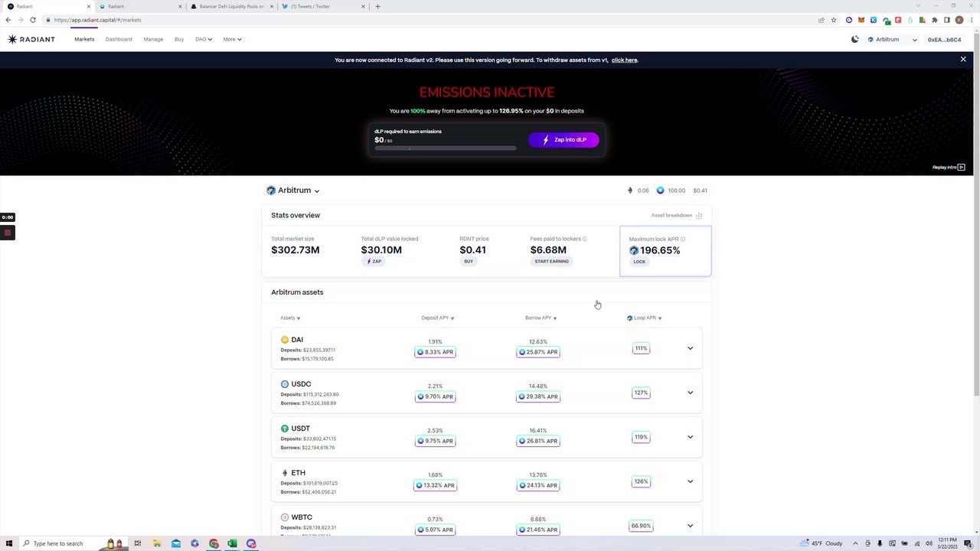Open the Chrome three-dot menu
The width and height of the screenshot is (980, 551).
pyautogui.click(x=971, y=20)
